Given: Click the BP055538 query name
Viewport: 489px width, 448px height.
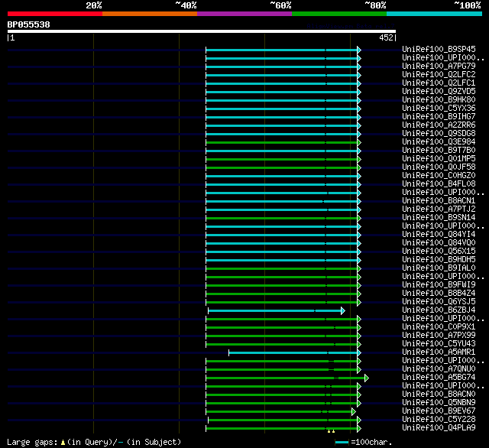Looking at the screenshot, I should [28, 24].
